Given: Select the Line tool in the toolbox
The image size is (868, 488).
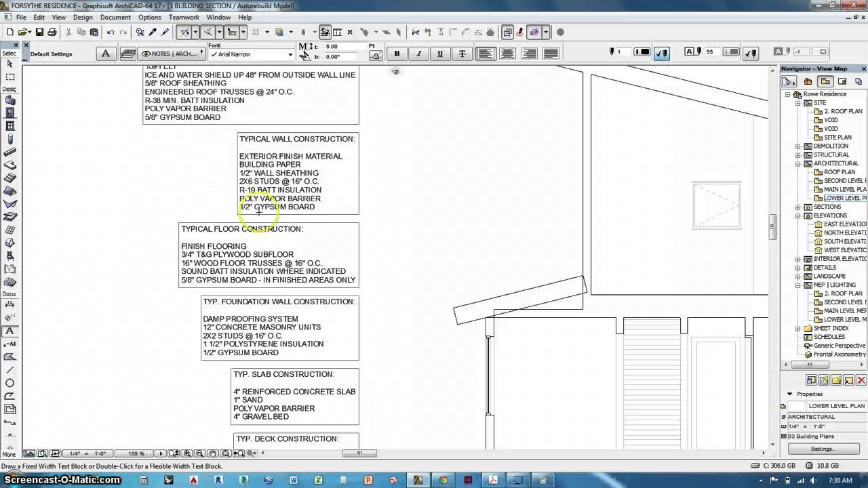Looking at the screenshot, I should (x=10, y=370).
